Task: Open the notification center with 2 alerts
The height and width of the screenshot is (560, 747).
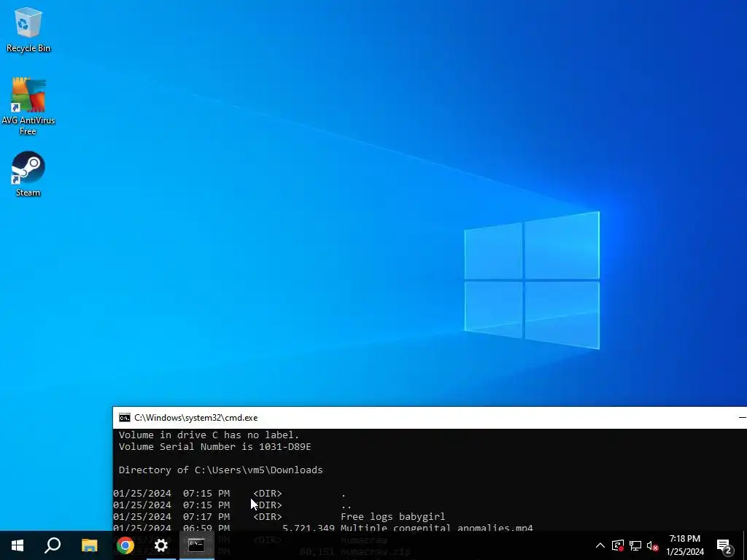Action: pos(724,546)
